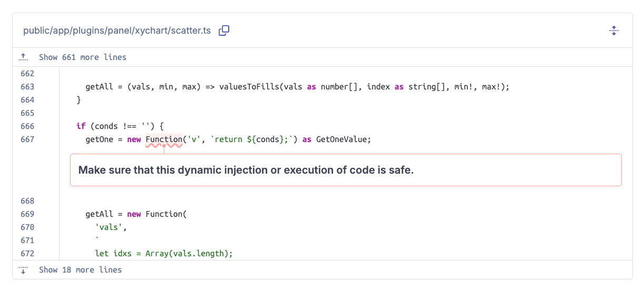Screen dimensions: 644x291
Task: Show 661 more lines above
Action: pos(82,57)
